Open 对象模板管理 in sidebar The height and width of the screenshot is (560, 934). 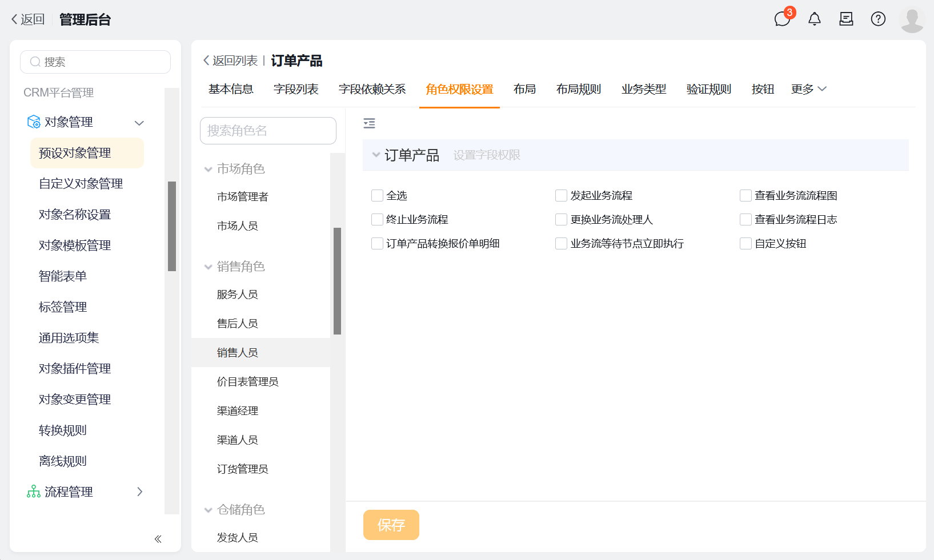click(75, 245)
